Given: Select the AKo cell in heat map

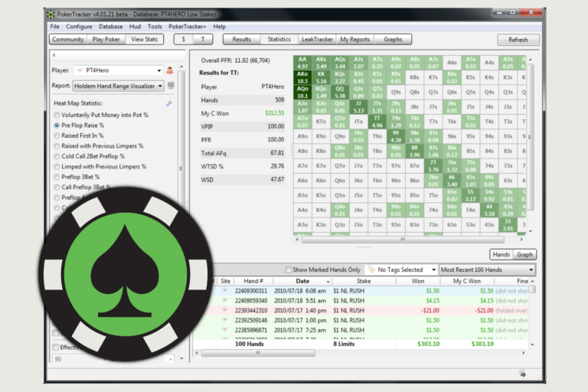Looking at the screenshot, I should coord(302,77).
